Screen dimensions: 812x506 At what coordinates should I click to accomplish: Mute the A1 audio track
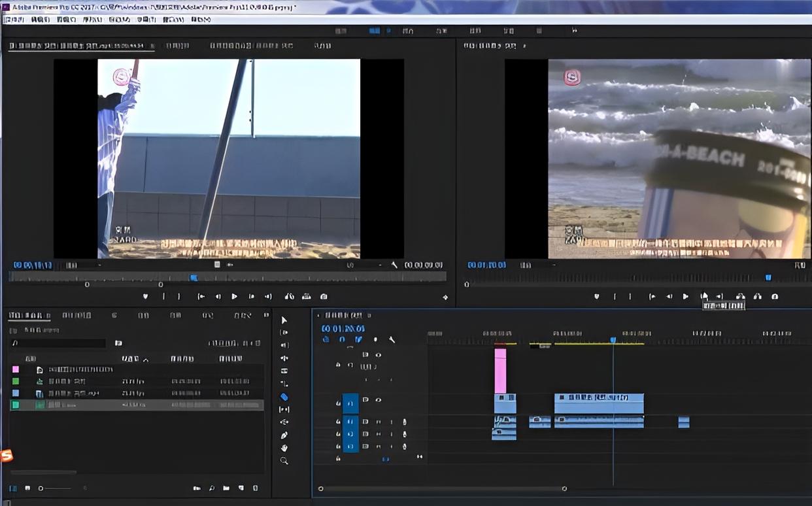coord(379,422)
